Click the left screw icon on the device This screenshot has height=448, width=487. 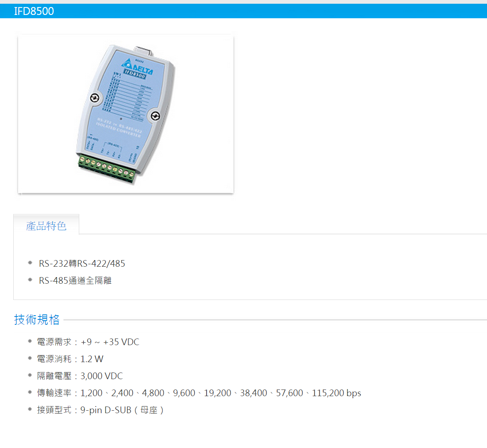[95, 98]
